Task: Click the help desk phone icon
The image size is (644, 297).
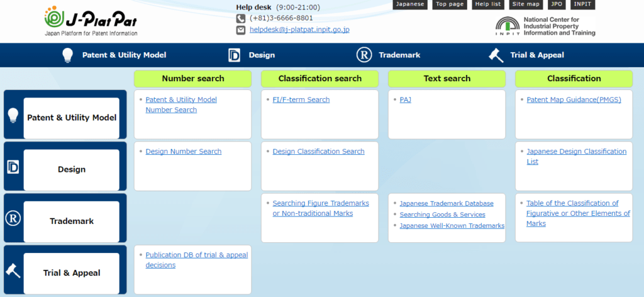Action: [241, 18]
